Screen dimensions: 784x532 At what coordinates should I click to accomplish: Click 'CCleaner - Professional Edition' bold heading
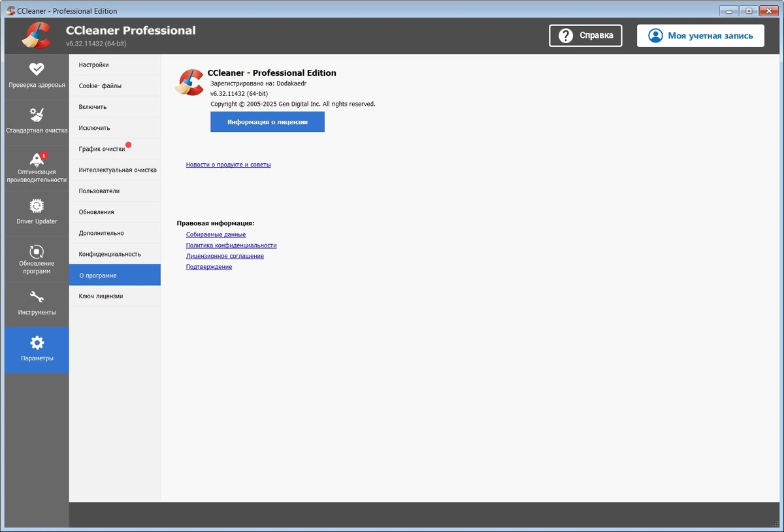coord(272,72)
